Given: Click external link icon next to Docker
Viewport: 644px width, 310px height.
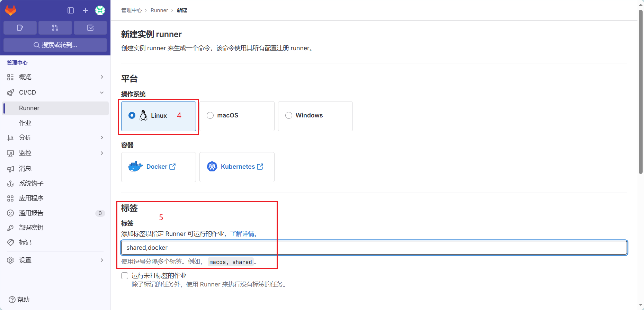Looking at the screenshot, I should tap(172, 167).
